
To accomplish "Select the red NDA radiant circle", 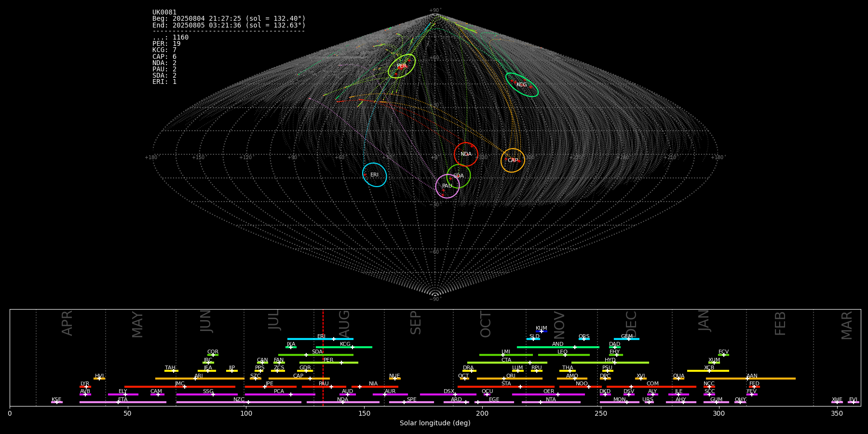I will pyautogui.click(x=466, y=154).
